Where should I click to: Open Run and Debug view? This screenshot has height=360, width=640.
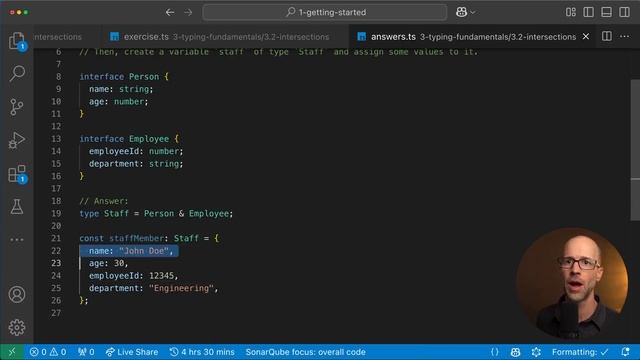tap(17, 140)
